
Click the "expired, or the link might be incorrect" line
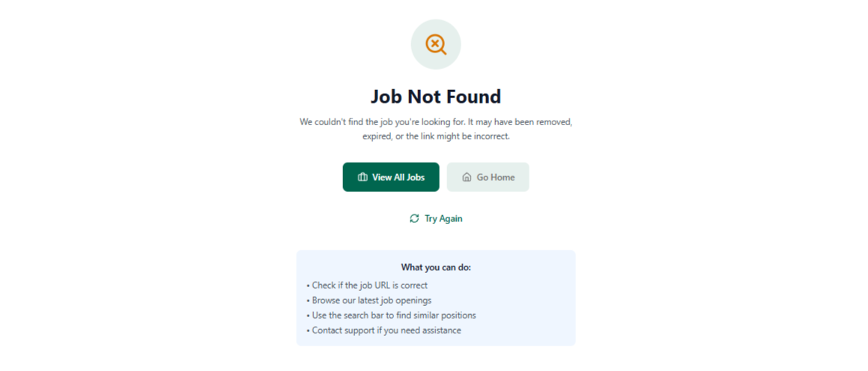435,136
